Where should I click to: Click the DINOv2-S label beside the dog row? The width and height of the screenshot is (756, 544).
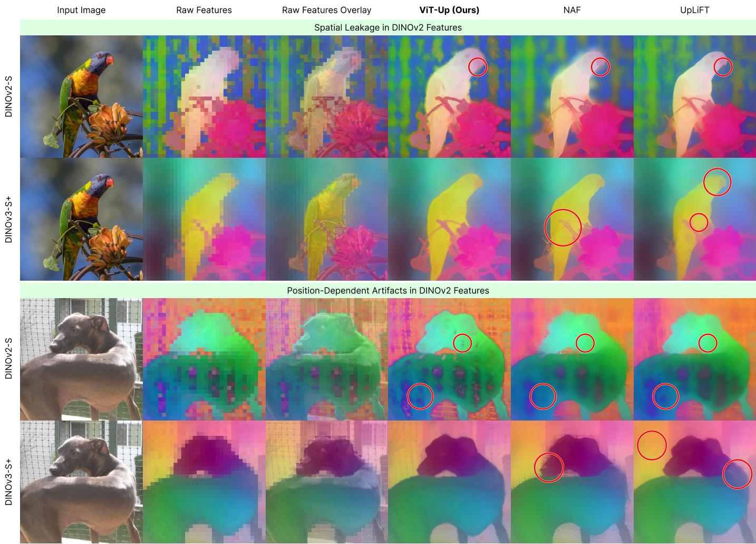tap(8, 359)
